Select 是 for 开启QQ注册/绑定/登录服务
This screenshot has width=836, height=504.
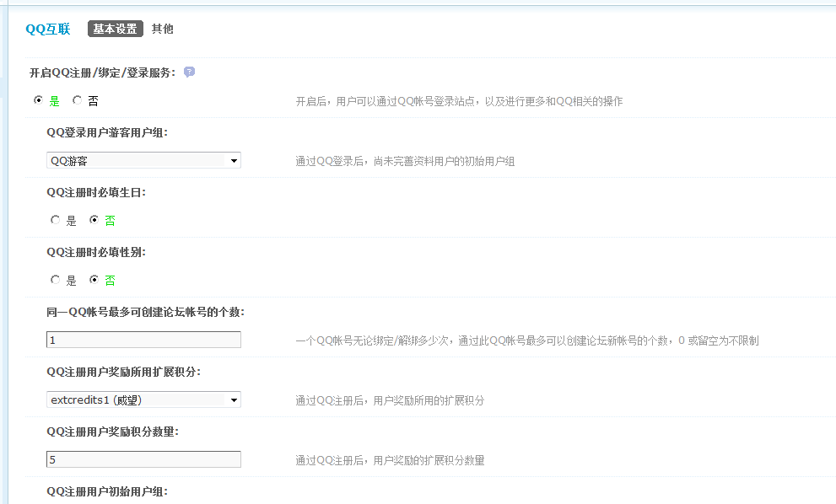(39, 100)
